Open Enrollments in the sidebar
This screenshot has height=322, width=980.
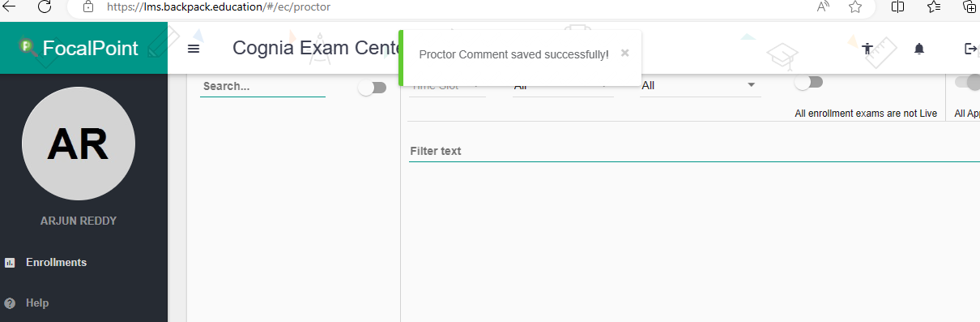point(56,262)
